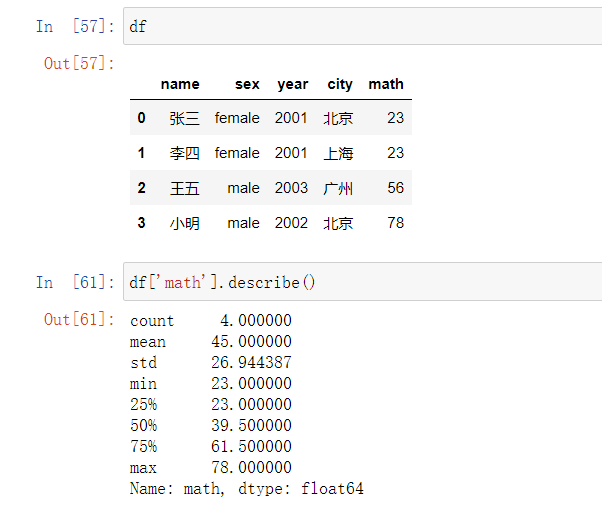Click male in the 小明 row
602x512 pixels.
pos(243,223)
